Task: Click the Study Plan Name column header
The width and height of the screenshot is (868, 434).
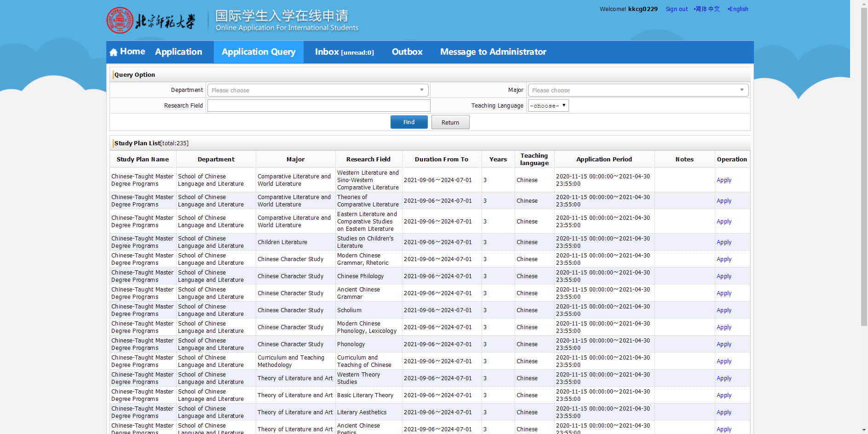Action: (143, 160)
